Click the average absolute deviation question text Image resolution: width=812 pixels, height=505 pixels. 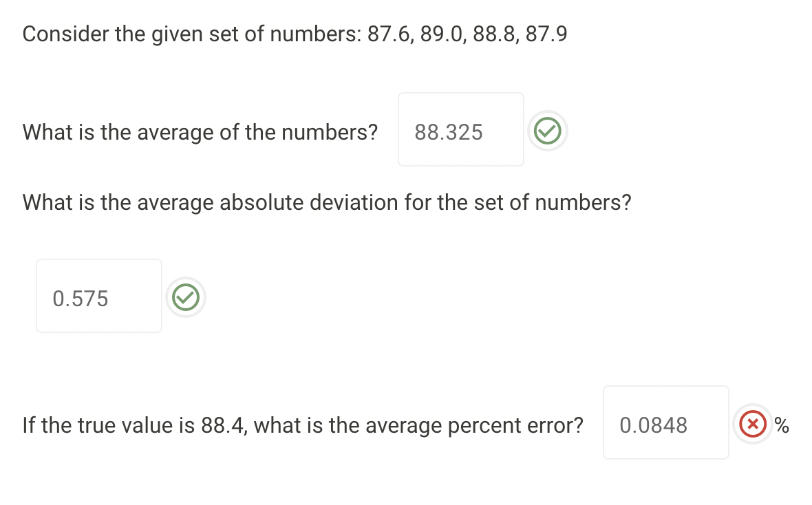coord(327,202)
